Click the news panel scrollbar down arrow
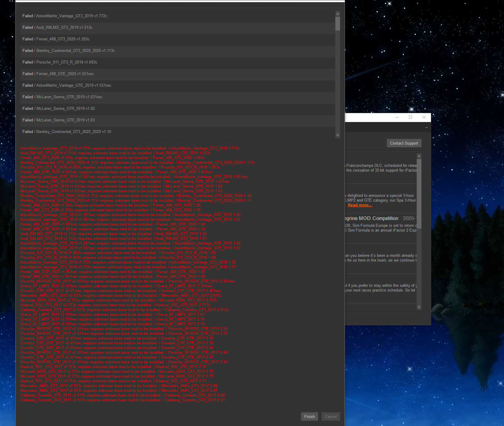This screenshot has height=426, width=504. point(419,307)
